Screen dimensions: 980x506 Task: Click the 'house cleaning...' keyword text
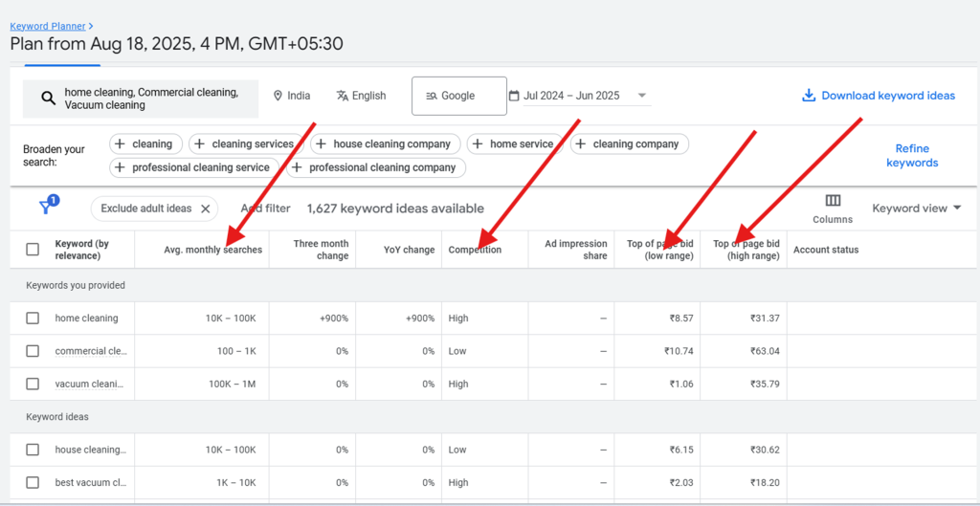pyautogui.click(x=91, y=450)
